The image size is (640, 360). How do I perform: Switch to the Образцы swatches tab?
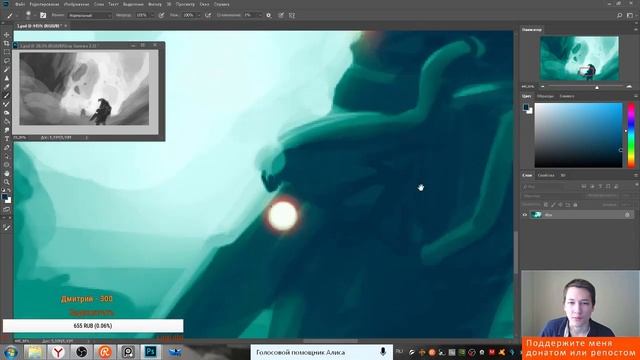tap(545, 96)
